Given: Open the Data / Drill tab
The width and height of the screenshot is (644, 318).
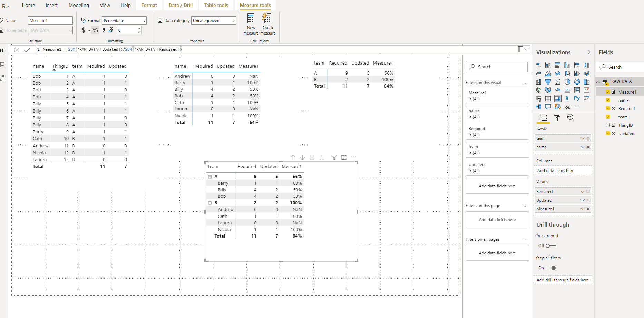Looking at the screenshot, I should coord(180,5).
